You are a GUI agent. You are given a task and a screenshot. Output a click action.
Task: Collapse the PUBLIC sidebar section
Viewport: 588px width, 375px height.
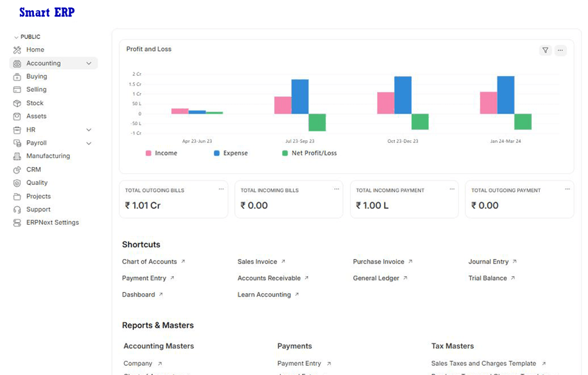[x=16, y=37]
